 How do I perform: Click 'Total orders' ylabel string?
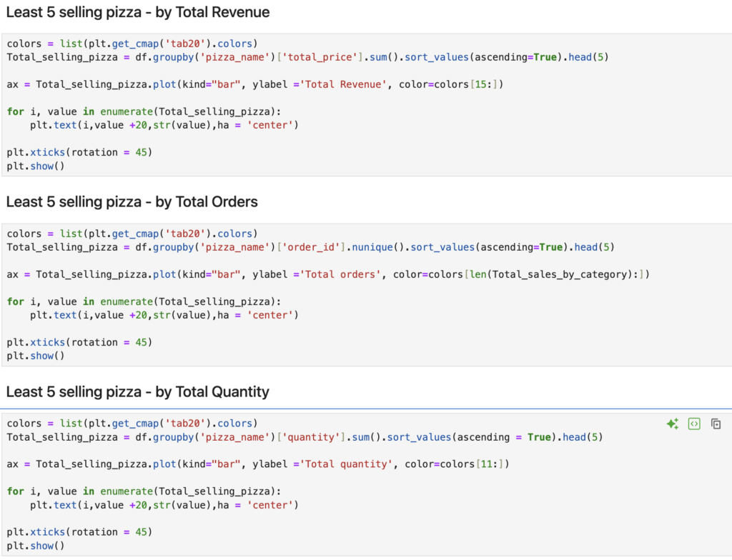[336, 274]
